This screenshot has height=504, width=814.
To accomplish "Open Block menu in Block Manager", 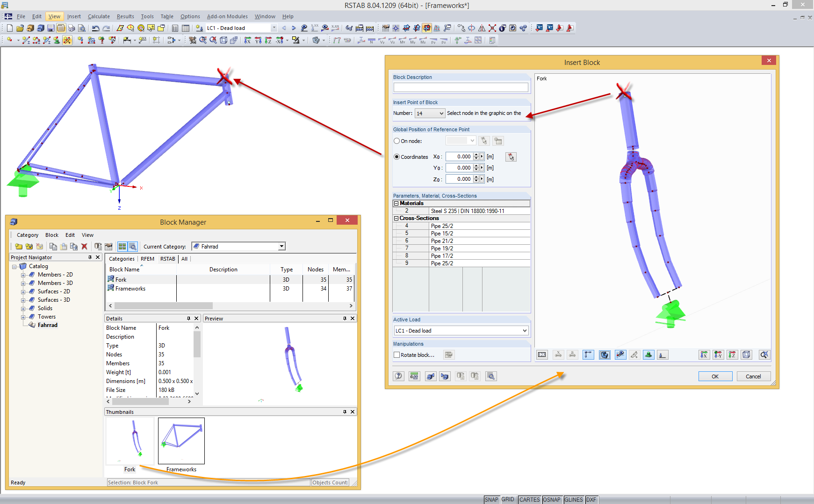I will point(52,235).
